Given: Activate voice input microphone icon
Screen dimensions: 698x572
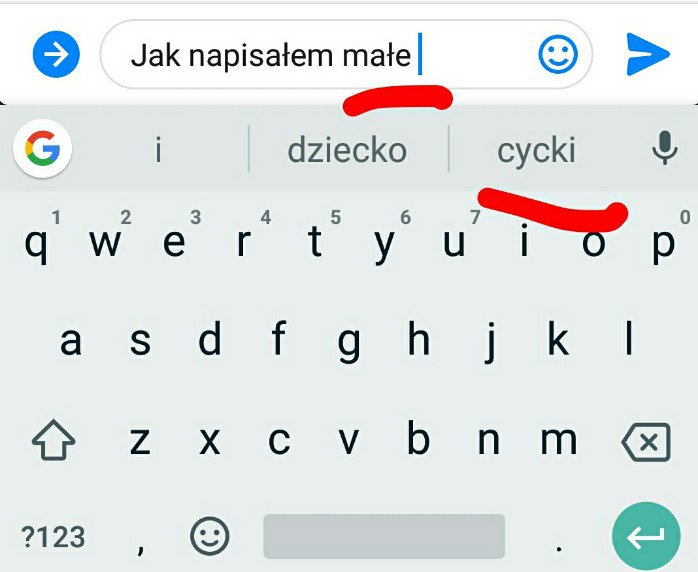Looking at the screenshot, I should click(665, 148).
